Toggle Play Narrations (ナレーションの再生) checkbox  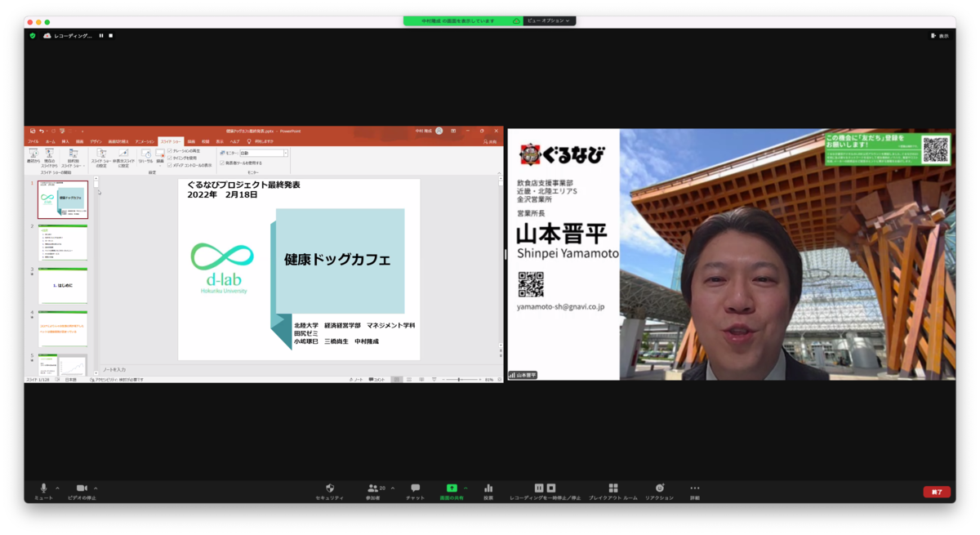[x=169, y=151]
